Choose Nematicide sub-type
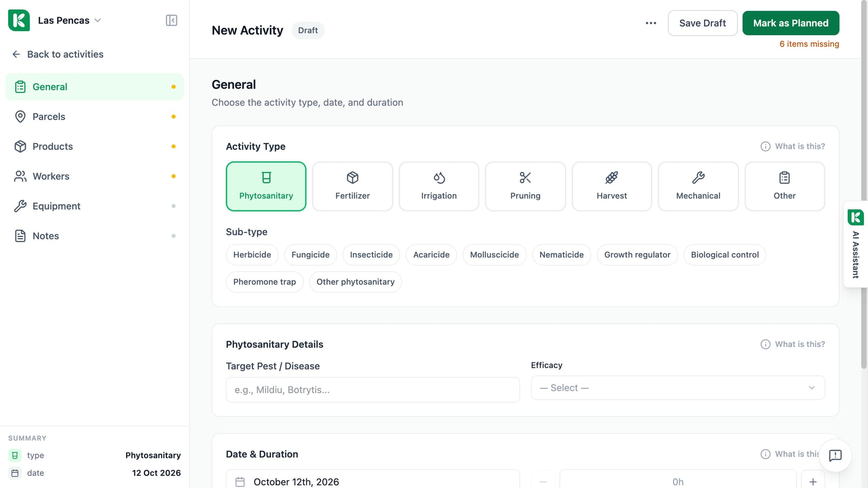This screenshot has width=868, height=488. [x=561, y=255]
